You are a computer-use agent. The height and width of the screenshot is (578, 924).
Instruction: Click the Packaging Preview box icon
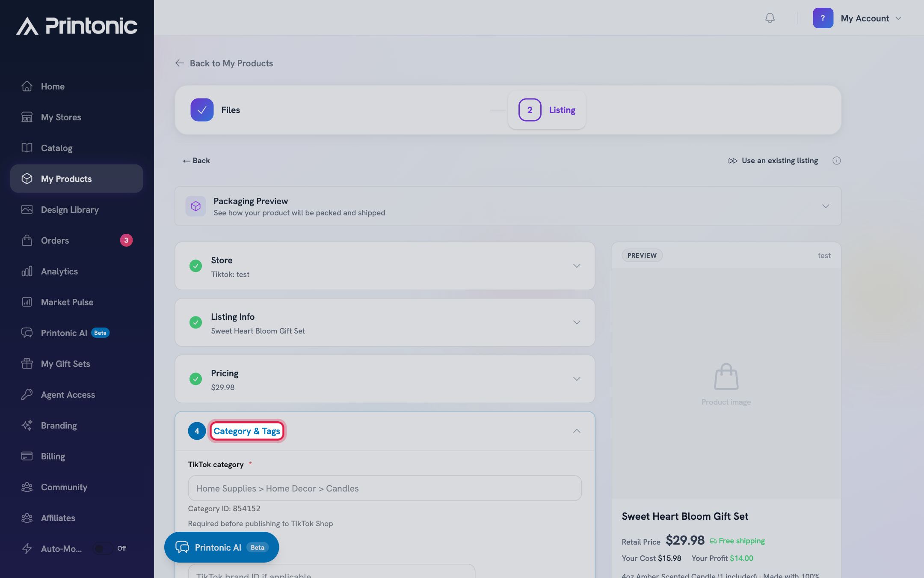[x=195, y=206]
